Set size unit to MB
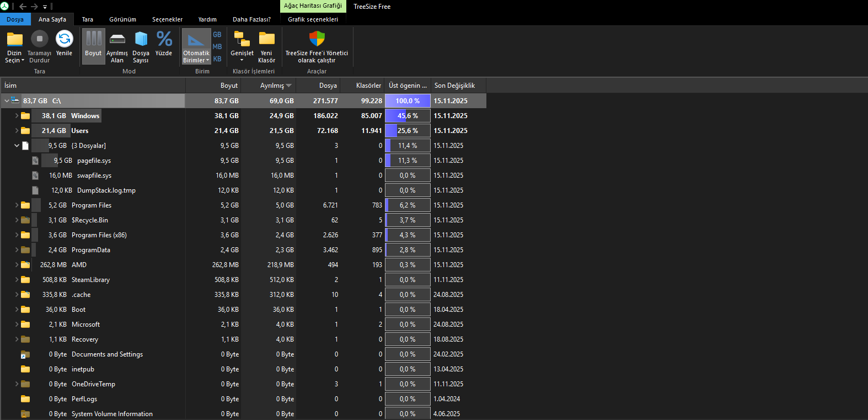The image size is (868, 420). click(x=217, y=46)
